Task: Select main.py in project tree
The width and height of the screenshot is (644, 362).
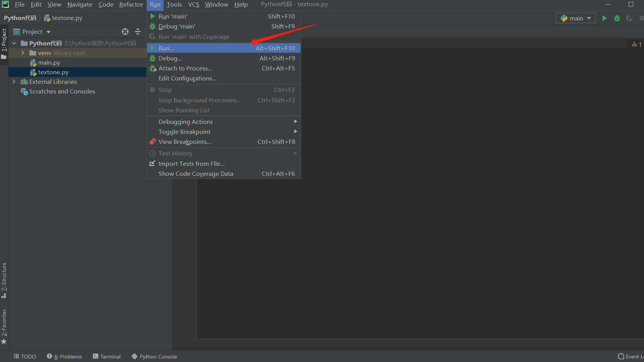Action: pyautogui.click(x=49, y=62)
